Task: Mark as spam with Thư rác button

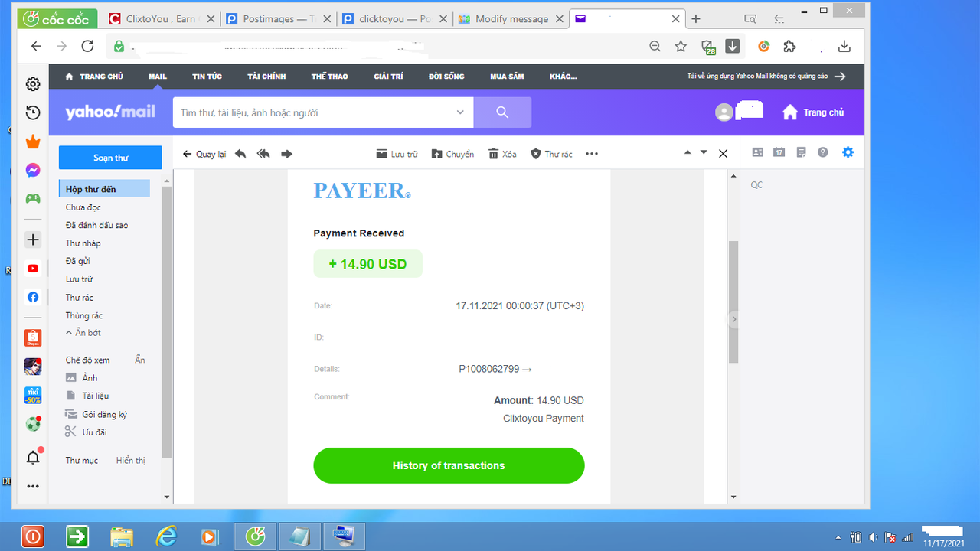Action: [x=551, y=154]
